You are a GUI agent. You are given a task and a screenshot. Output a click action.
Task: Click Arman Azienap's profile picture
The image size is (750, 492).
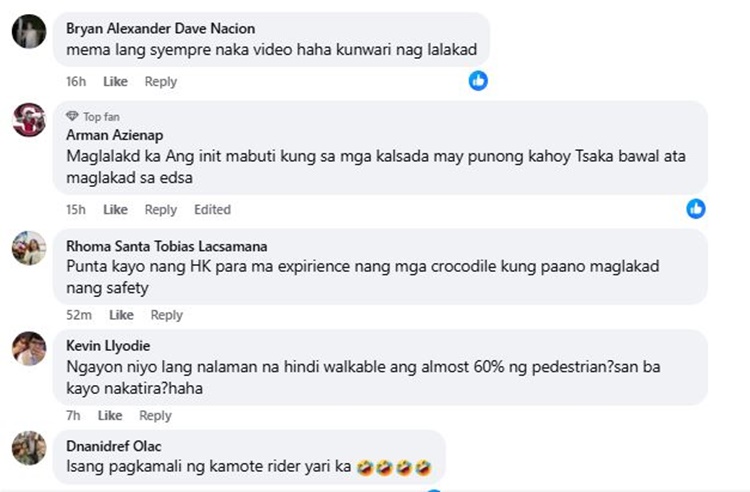click(28, 120)
